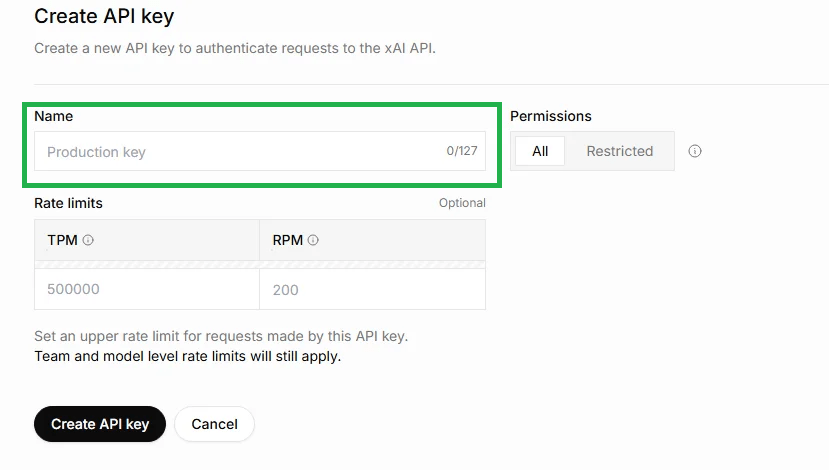
Task: Switch permissions to Restricted
Action: coord(619,151)
